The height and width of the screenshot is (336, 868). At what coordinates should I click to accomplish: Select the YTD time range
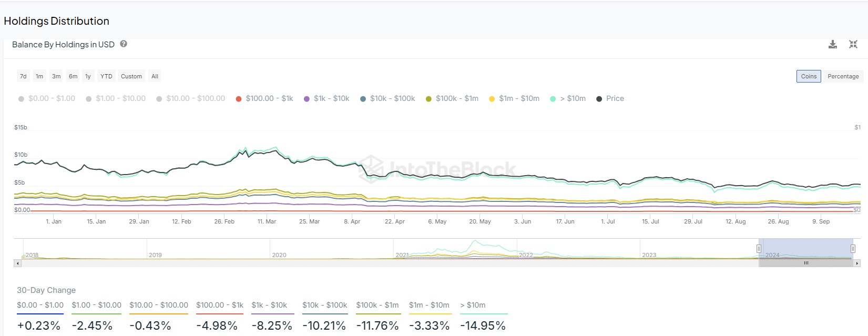point(106,76)
